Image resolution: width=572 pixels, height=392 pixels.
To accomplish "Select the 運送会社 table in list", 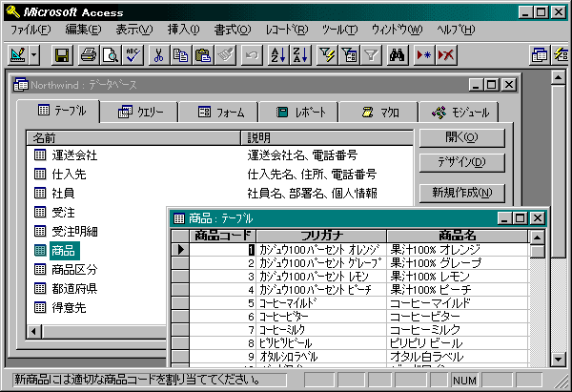I will point(66,155).
